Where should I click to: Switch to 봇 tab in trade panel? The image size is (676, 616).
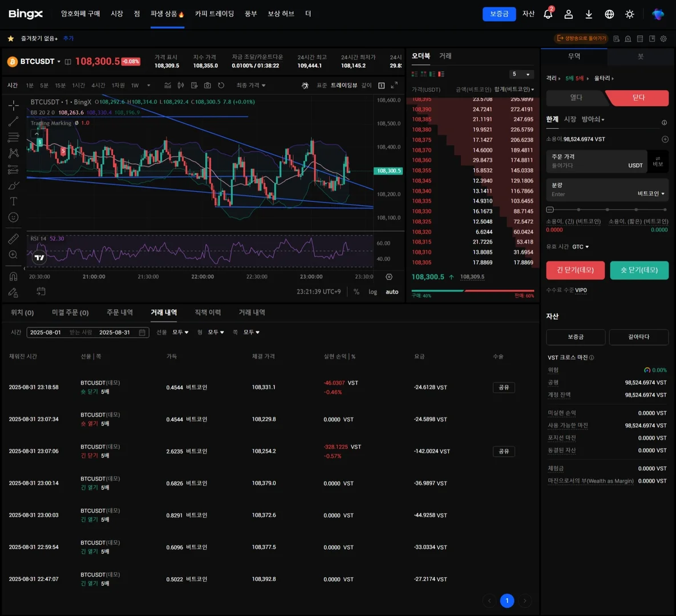click(x=641, y=56)
